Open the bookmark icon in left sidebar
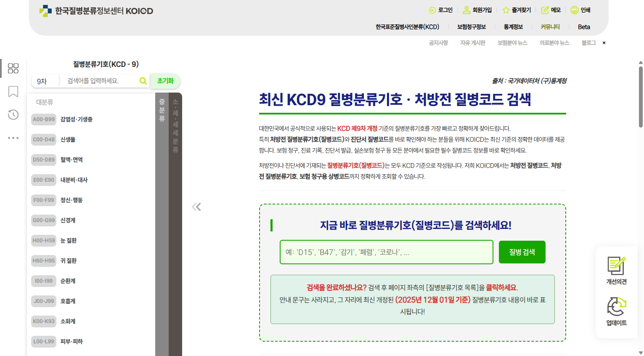The image size is (644, 356). 13,92
